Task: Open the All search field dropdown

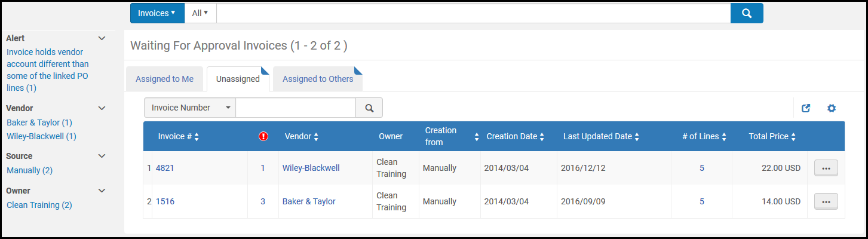Action: (200, 13)
